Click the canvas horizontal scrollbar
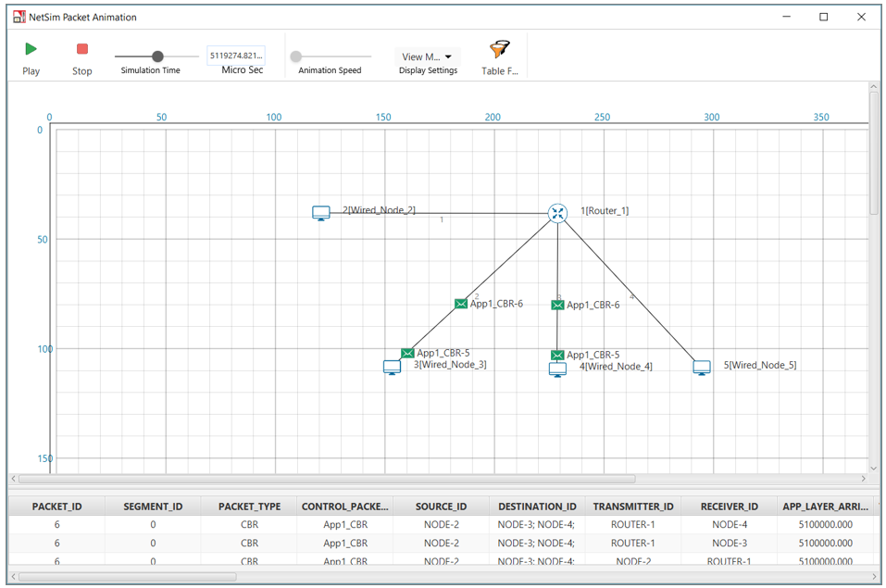The width and height of the screenshot is (886, 588). pos(324,479)
